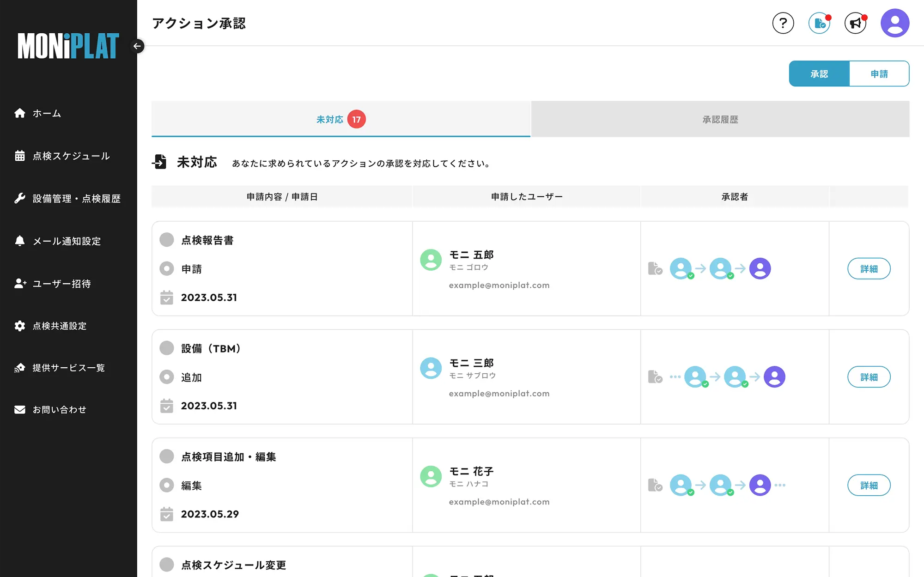Select the 未対応 tab

click(x=341, y=119)
